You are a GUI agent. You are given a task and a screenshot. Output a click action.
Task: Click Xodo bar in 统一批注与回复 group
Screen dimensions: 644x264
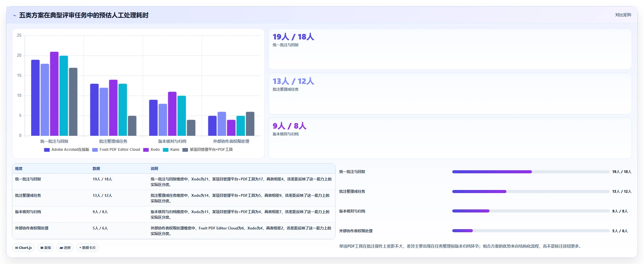click(x=54, y=94)
